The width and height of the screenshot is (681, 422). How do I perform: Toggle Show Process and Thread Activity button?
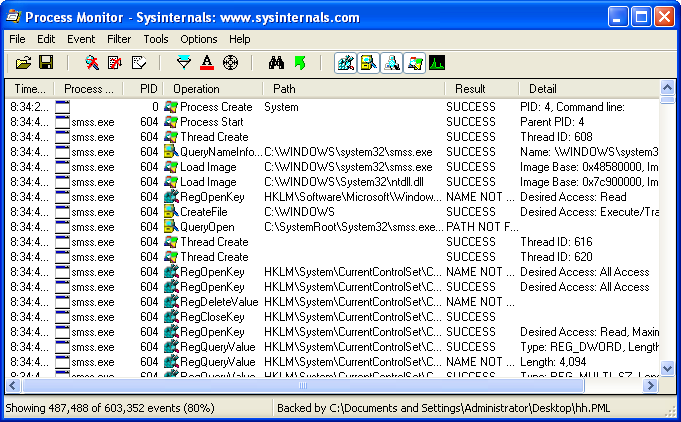pyautogui.click(x=414, y=63)
